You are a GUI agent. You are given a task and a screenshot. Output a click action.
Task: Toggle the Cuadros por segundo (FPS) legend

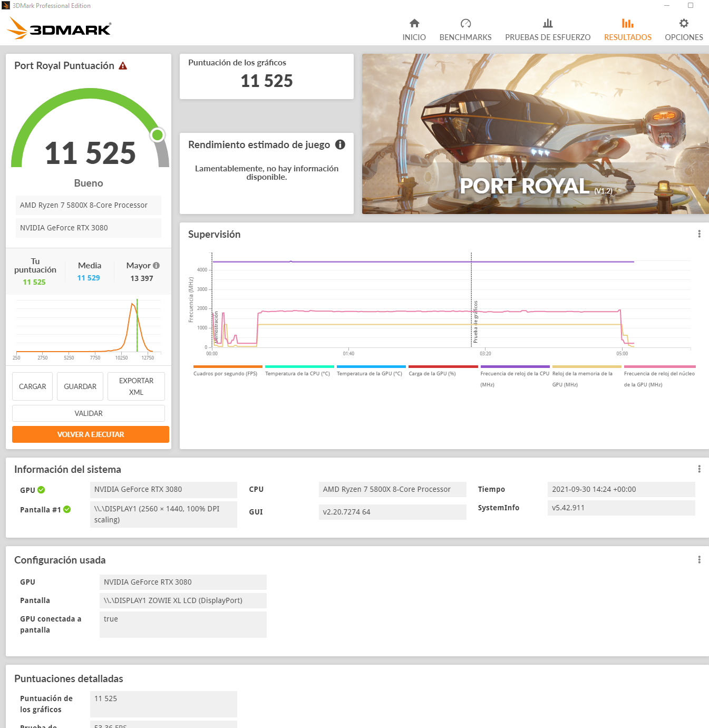[228, 372]
